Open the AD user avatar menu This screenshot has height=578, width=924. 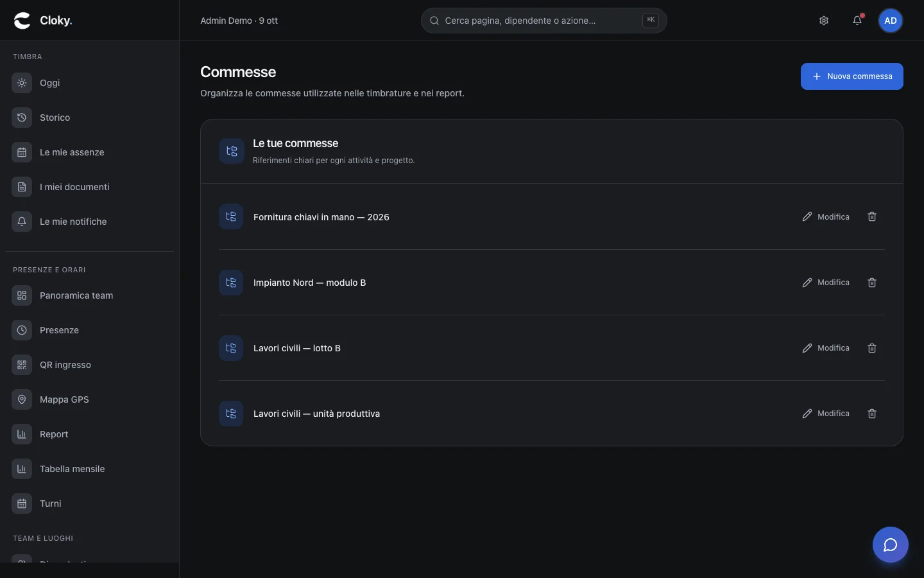tap(891, 21)
